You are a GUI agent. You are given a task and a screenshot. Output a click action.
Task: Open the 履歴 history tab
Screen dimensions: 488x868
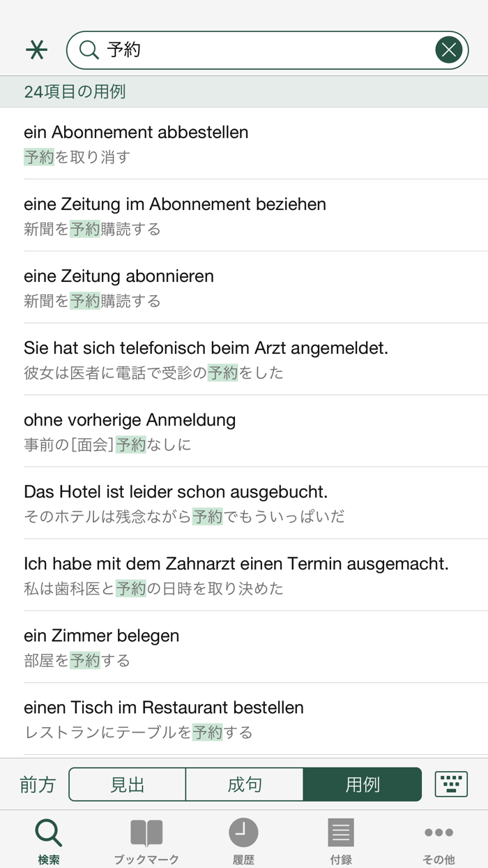[243, 840]
